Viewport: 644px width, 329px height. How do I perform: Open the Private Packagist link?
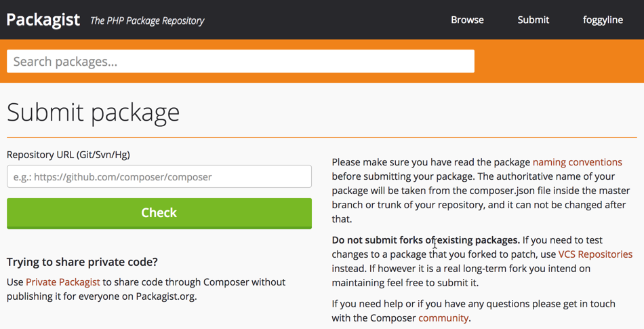(63, 282)
